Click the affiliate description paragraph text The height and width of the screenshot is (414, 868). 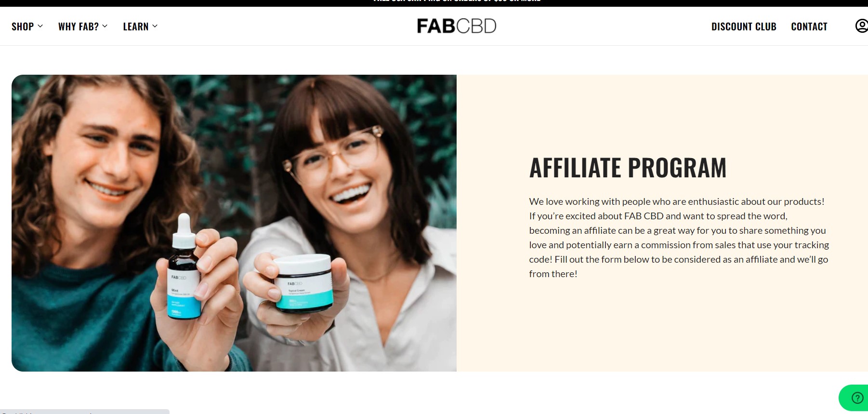pyautogui.click(x=679, y=238)
